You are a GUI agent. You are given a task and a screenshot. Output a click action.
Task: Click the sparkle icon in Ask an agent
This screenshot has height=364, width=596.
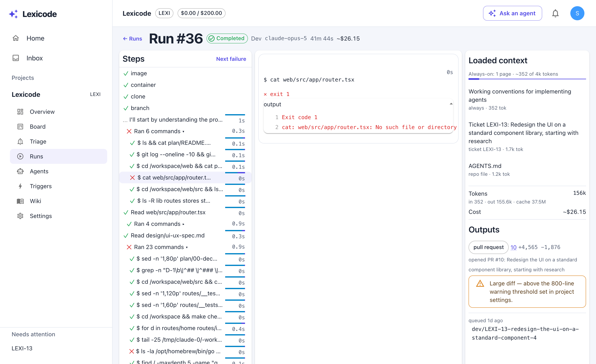click(492, 13)
